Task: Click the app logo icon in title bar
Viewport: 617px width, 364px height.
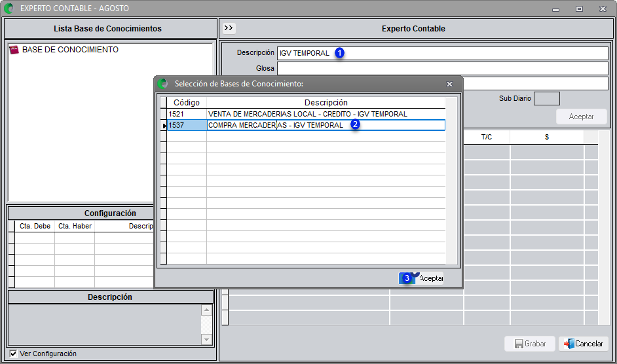Action: 9,9
